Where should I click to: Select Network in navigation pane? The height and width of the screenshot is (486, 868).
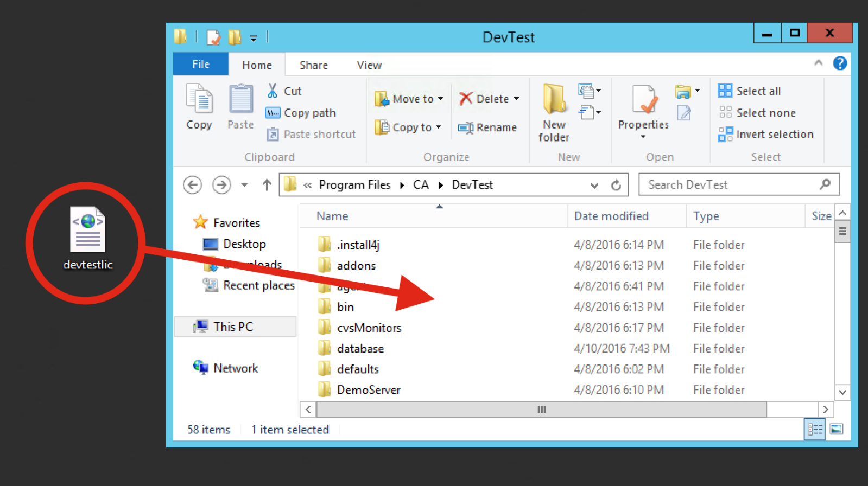(225, 368)
